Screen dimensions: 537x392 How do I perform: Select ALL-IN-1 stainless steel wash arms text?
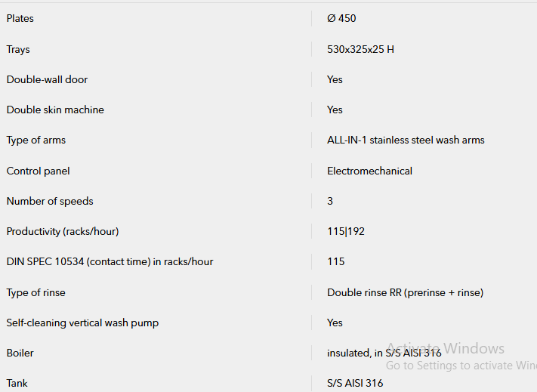[406, 140]
